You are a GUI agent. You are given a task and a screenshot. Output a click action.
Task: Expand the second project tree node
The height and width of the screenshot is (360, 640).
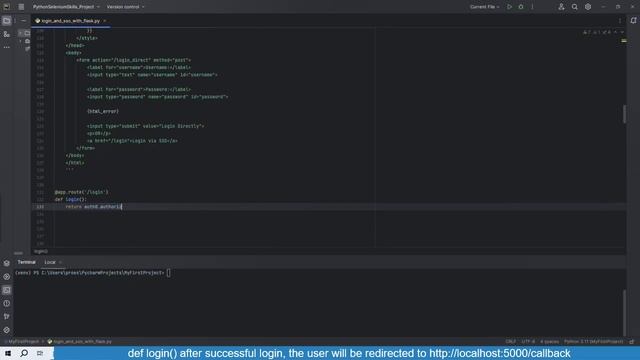pos(20,41)
